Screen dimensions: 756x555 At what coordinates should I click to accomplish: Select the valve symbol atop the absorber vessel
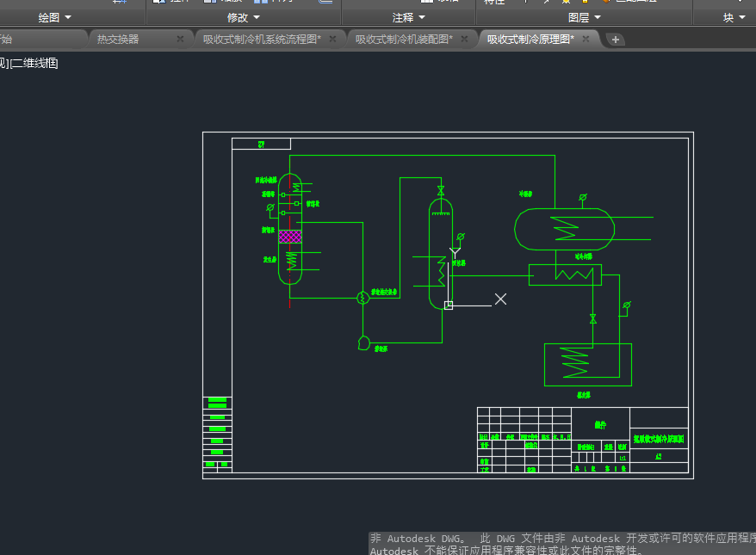pyautogui.click(x=441, y=191)
